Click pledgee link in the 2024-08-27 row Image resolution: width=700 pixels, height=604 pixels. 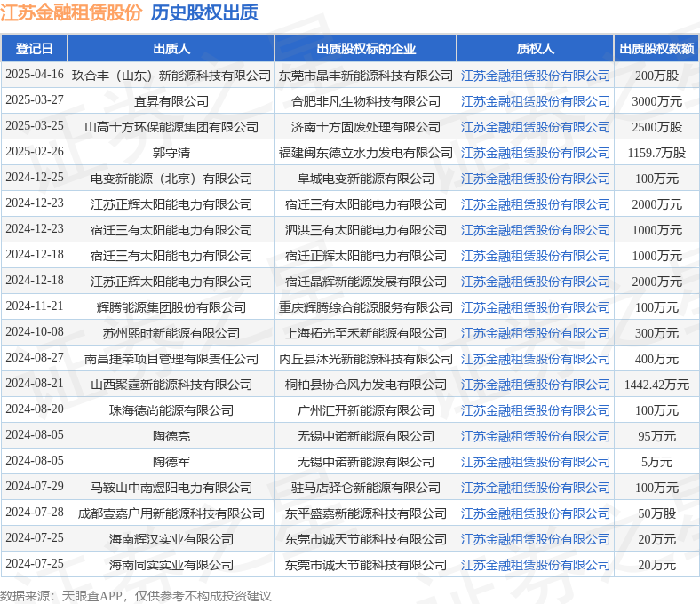[536, 359]
